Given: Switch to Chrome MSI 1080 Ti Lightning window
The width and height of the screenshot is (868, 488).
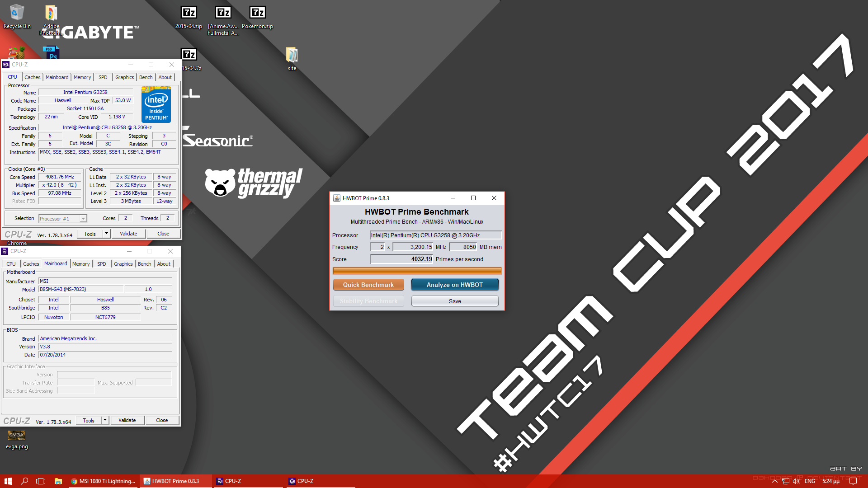Looking at the screenshot, I should click(x=103, y=481).
